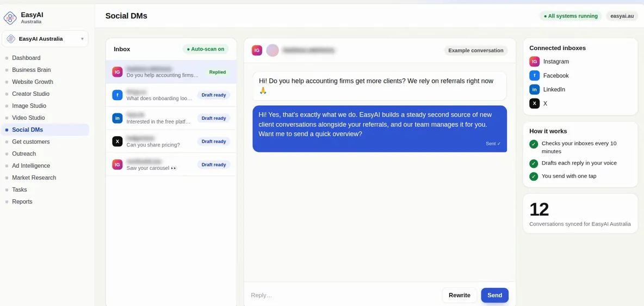Click the Sent checkmark indicator

pos(493,144)
